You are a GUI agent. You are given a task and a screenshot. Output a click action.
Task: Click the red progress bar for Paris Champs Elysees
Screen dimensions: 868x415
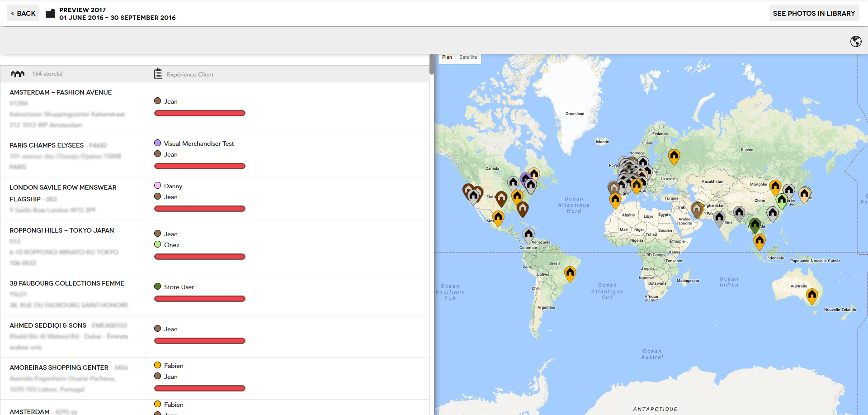200,166
